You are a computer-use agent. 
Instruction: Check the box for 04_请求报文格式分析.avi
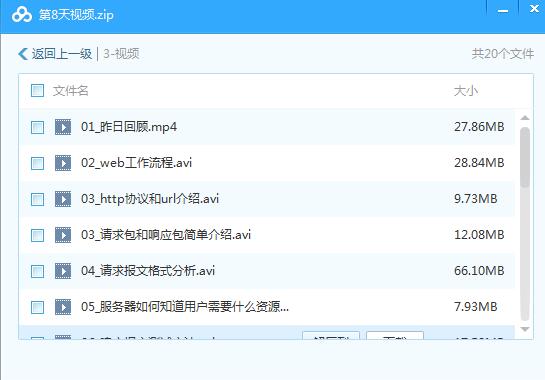point(37,271)
